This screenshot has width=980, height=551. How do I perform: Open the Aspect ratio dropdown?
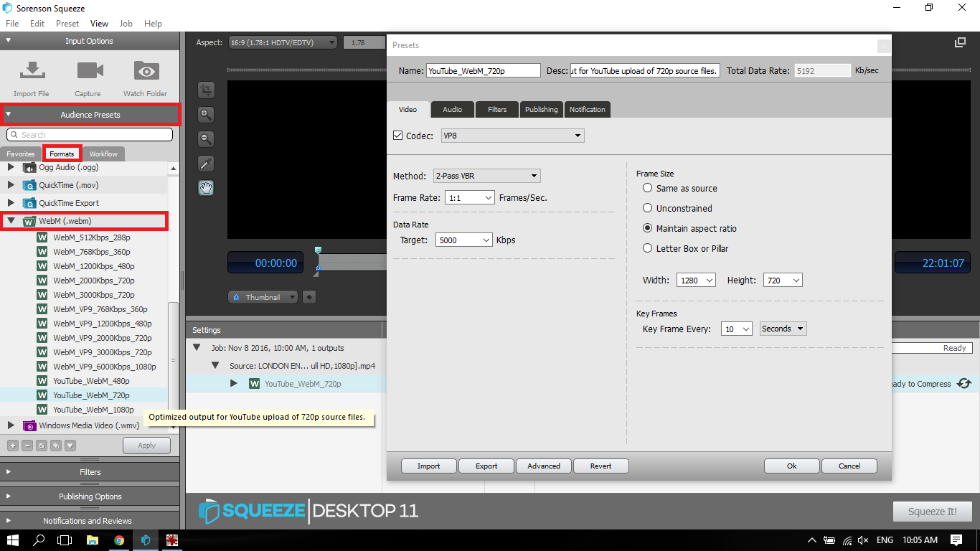pos(283,42)
